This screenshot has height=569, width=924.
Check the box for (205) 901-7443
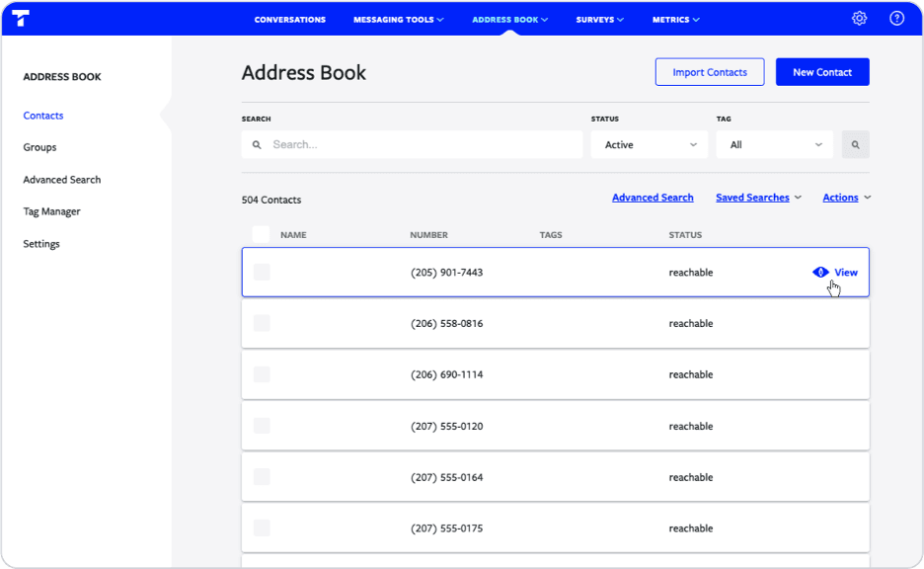pyautogui.click(x=262, y=272)
